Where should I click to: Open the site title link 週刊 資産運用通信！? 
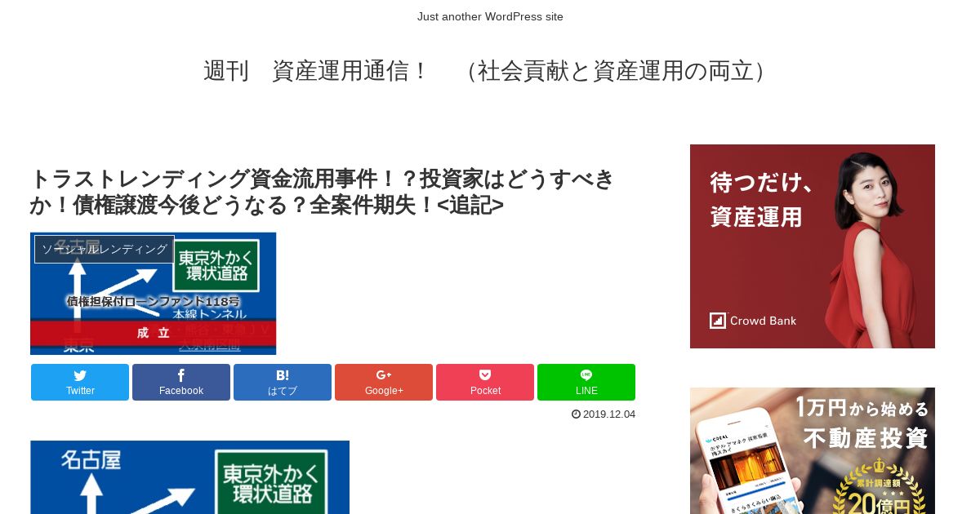click(488, 71)
